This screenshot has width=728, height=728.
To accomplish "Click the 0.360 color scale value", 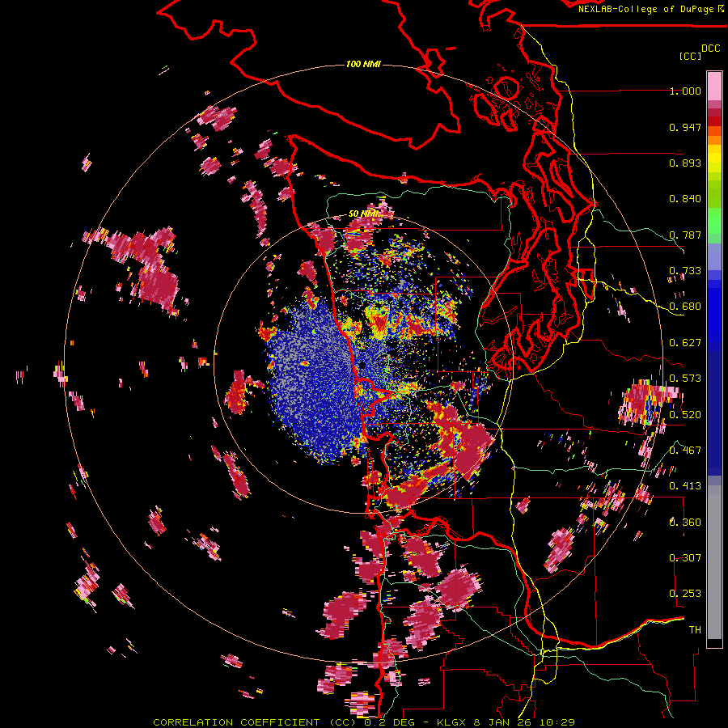I will point(685,522).
